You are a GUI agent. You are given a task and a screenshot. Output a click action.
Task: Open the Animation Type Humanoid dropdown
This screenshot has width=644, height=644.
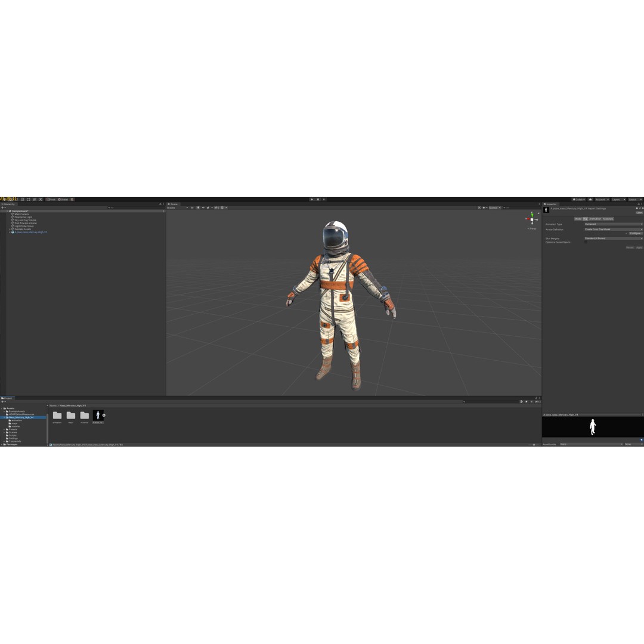pos(614,224)
